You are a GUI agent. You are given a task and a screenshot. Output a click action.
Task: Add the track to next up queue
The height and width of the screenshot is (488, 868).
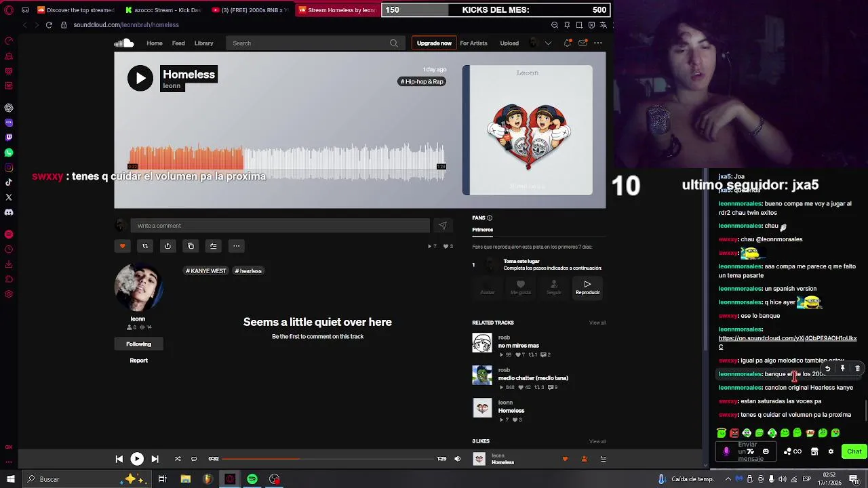point(213,246)
